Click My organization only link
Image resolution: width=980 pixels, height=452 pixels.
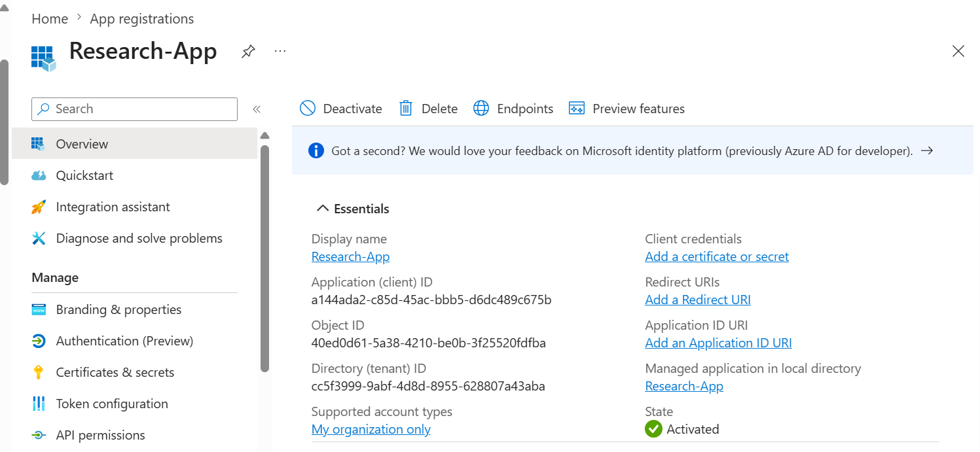[x=371, y=429]
